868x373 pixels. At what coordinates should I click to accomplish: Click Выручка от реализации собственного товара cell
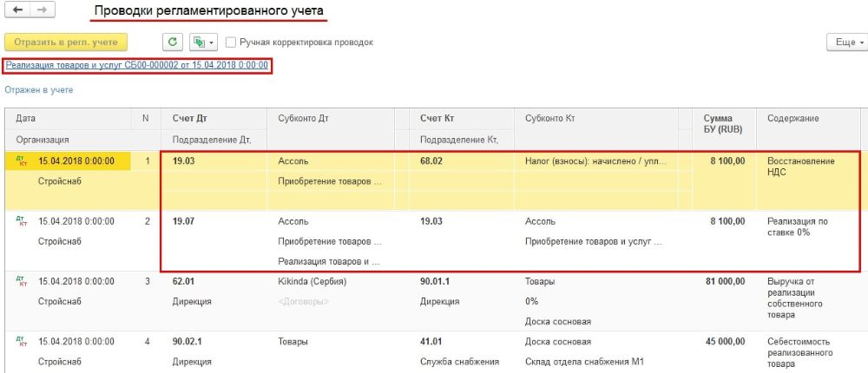click(795, 298)
